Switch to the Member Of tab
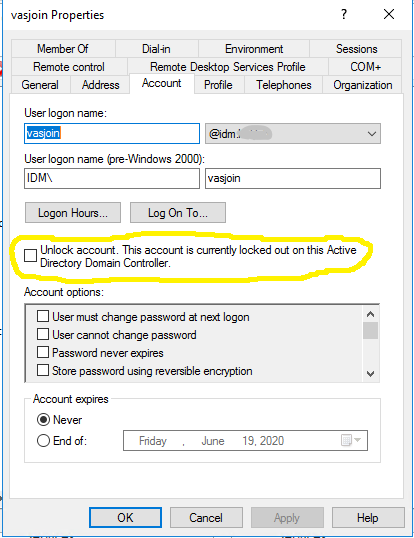Screen dimensions: 414x538 click(x=63, y=49)
